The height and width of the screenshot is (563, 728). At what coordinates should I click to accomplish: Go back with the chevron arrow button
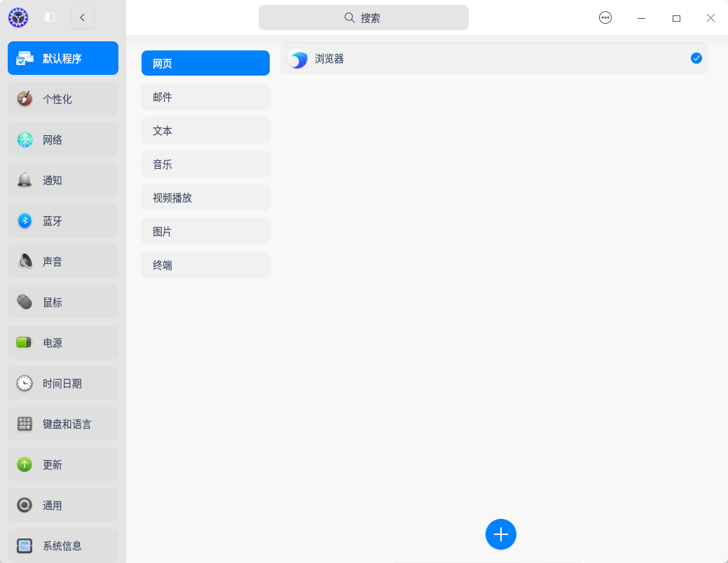pyautogui.click(x=83, y=18)
